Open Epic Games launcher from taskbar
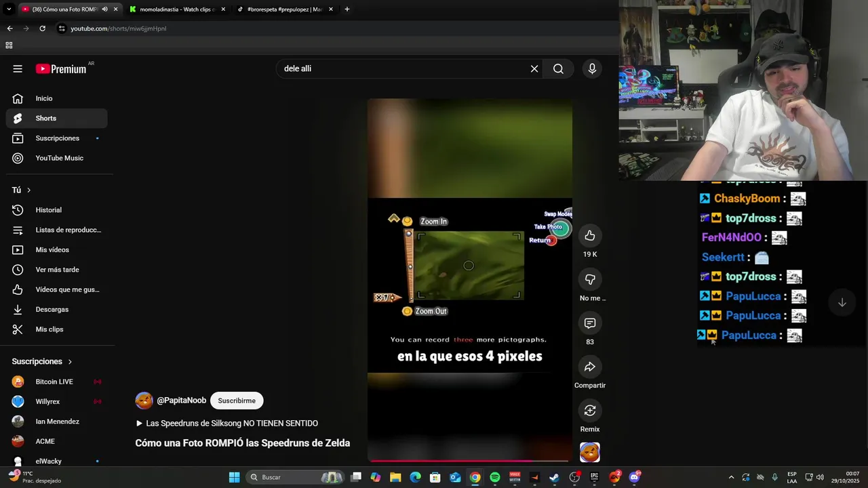 pos(594,477)
